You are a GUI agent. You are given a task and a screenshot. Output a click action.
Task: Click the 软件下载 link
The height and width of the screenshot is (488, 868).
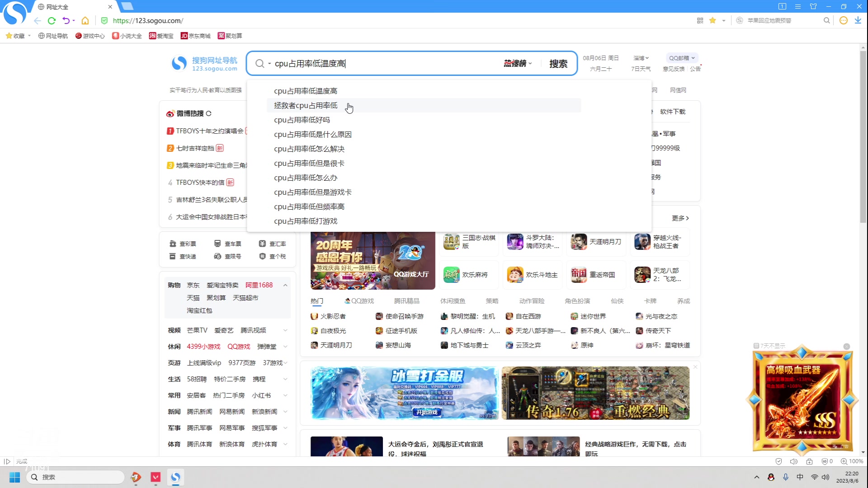pyautogui.click(x=673, y=112)
